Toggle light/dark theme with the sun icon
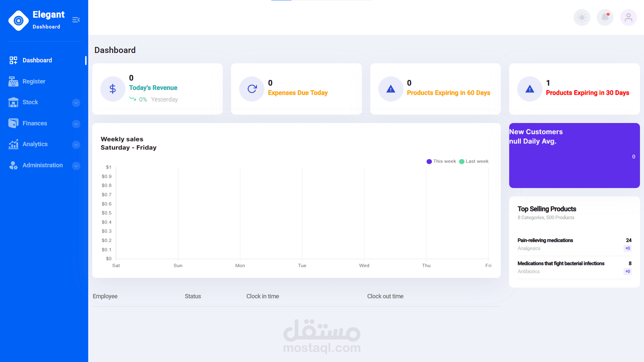Viewport: 644px width, 362px height. pos(582,17)
